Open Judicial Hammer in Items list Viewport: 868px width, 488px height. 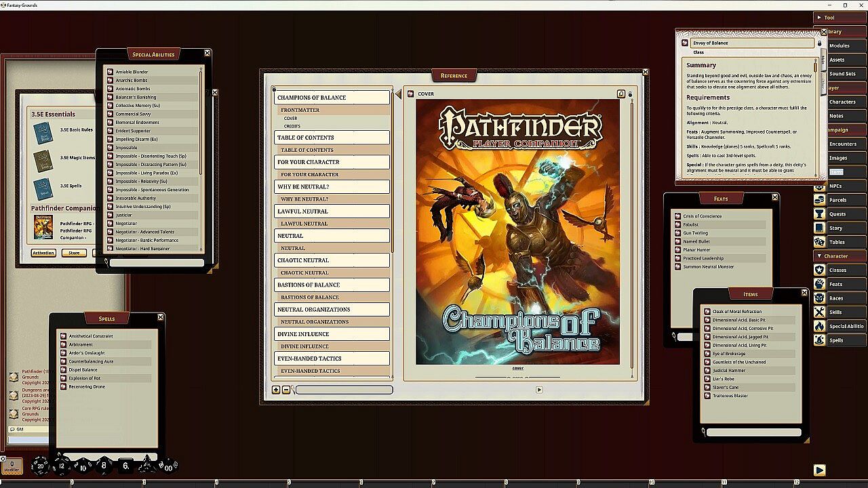729,371
